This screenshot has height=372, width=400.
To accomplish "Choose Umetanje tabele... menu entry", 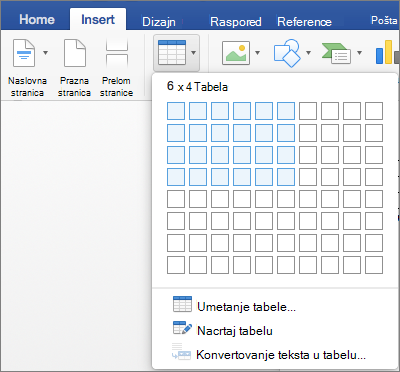I will (x=246, y=307).
